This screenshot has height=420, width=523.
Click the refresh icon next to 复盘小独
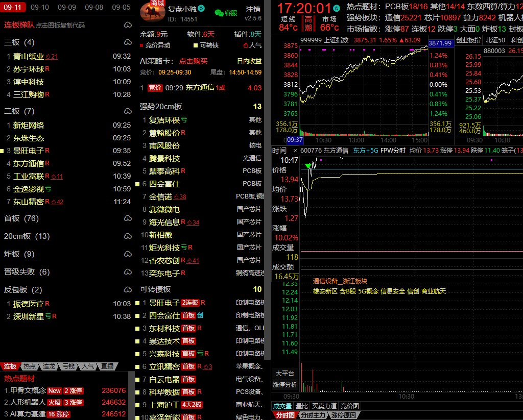[201, 8]
